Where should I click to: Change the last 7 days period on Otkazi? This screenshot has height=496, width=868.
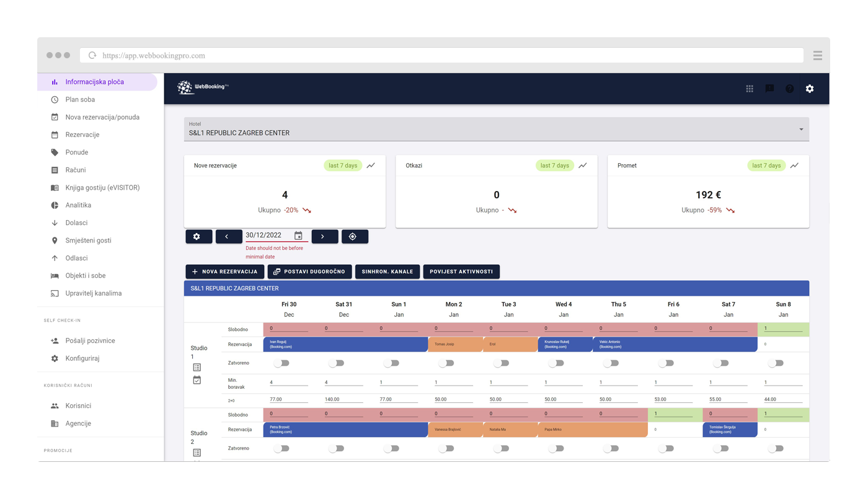(554, 166)
